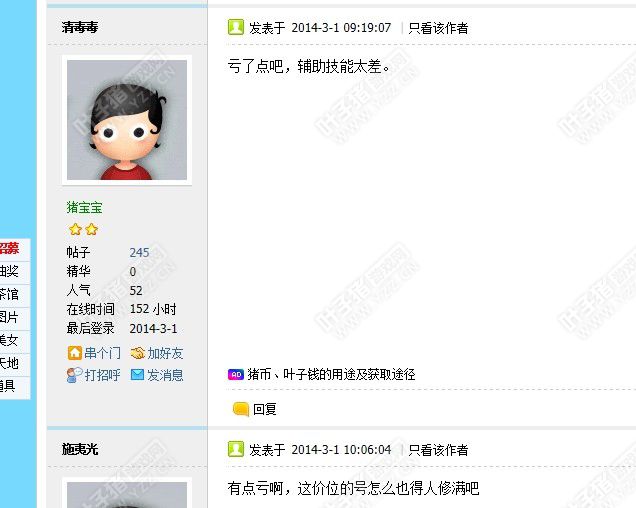Open the 猪币、叶子钱的用途及获取途径 link
Screen dimensions: 636x508
click(331, 374)
